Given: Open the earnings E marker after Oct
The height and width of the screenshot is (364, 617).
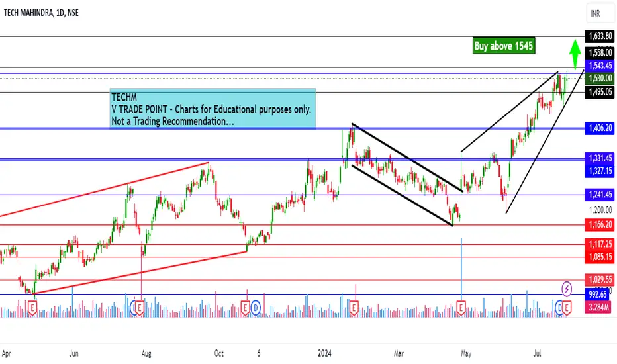Looking at the screenshot, I should coord(246,308).
